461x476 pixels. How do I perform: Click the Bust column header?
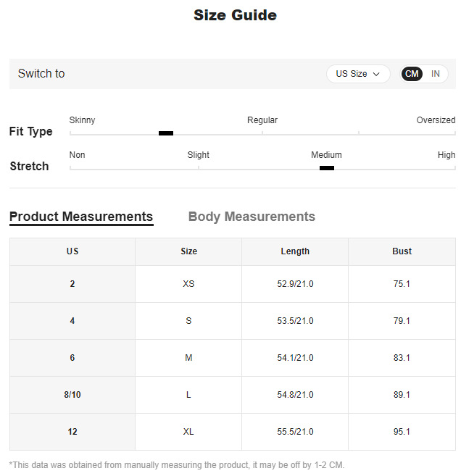click(x=402, y=251)
